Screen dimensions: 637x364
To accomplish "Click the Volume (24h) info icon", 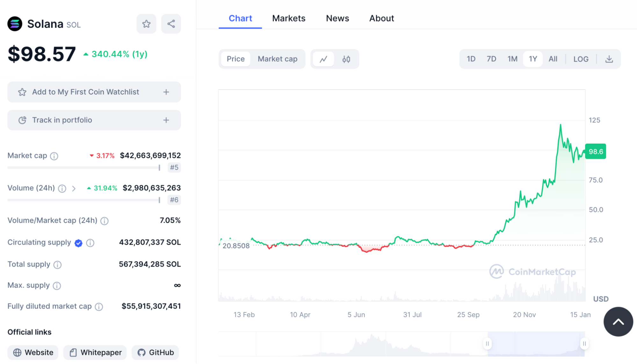I will click(x=62, y=189).
